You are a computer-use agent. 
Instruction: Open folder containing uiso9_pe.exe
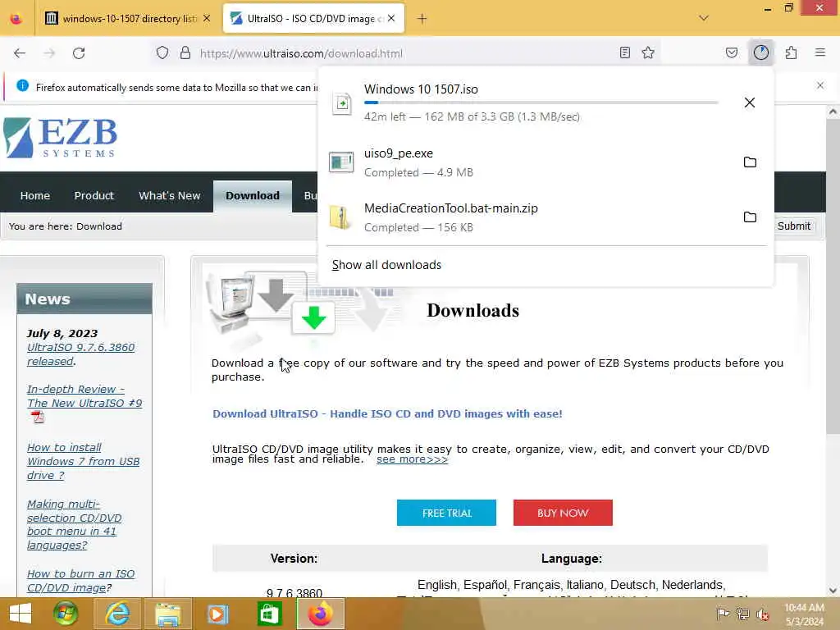[x=750, y=162]
